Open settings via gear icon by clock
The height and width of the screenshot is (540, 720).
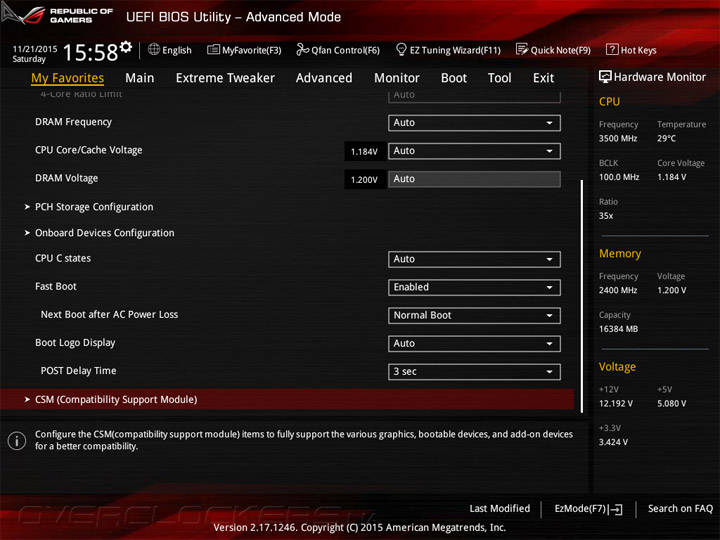pos(126,46)
